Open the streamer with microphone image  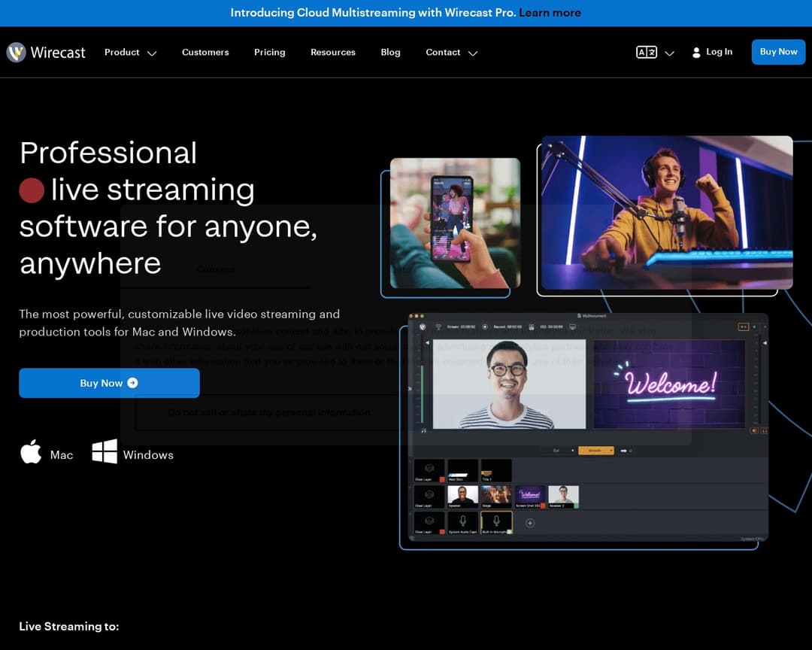point(666,212)
